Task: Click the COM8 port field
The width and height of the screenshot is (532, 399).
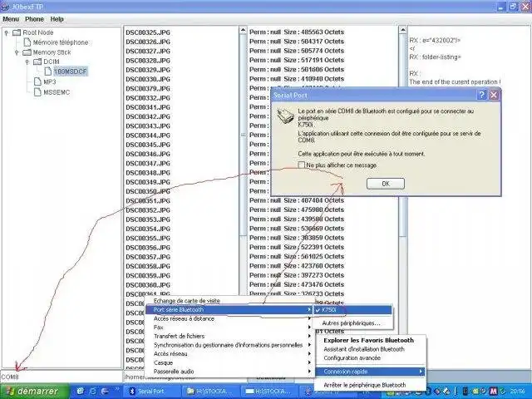Action: pyautogui.click(x=61, y=377)
